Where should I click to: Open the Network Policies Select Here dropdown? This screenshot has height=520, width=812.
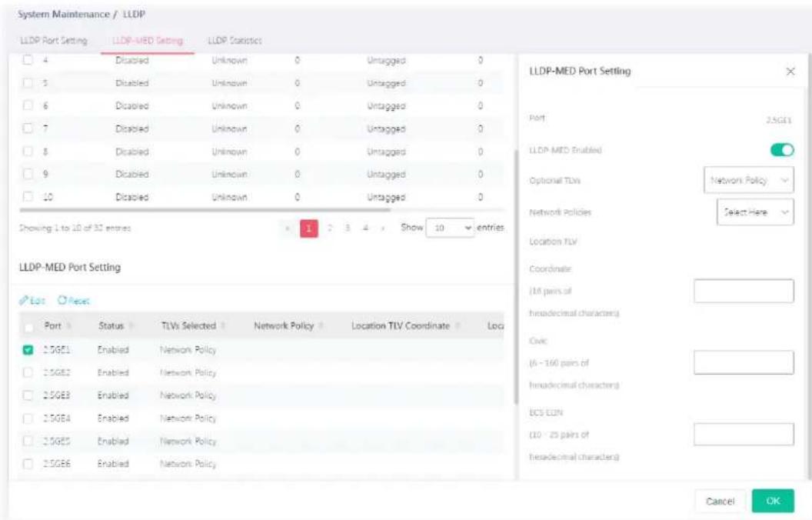pos(755,212)
